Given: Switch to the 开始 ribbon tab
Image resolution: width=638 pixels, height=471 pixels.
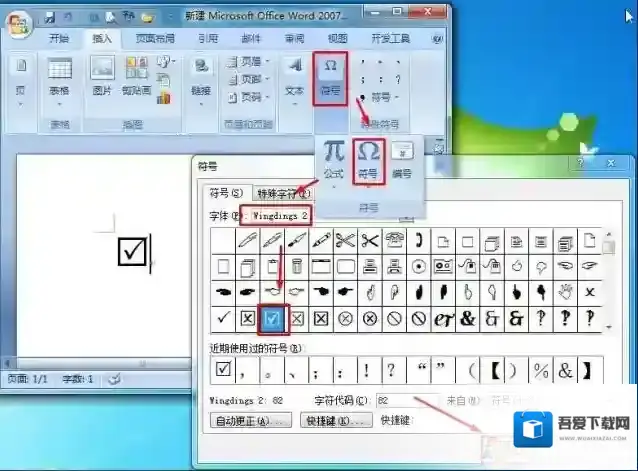Looking at the screenshot, I should pos(59,39).
